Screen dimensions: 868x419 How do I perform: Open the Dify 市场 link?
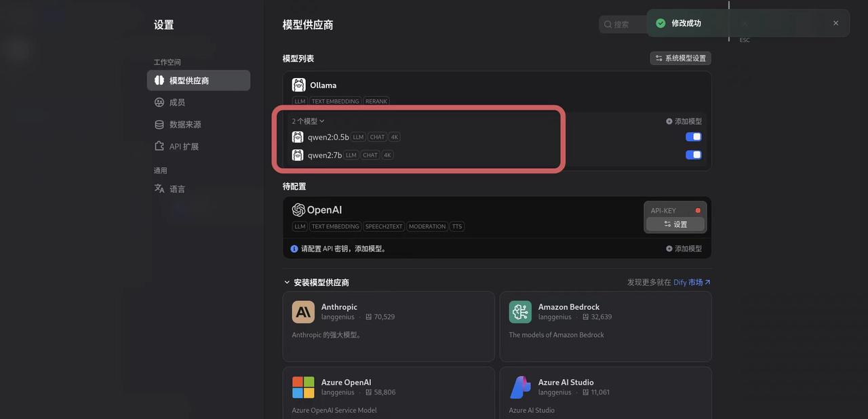point(689,281)
